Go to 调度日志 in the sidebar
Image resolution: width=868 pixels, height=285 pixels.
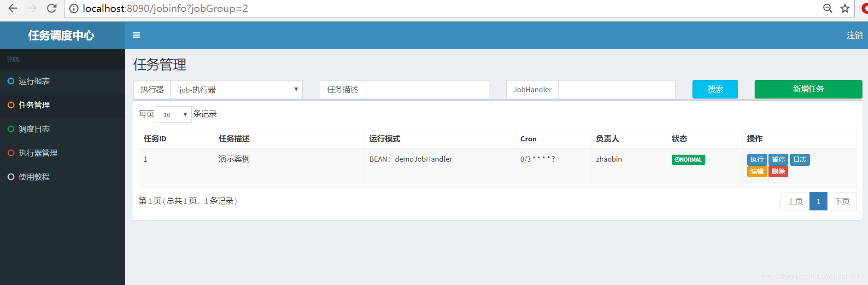[62, 129]
